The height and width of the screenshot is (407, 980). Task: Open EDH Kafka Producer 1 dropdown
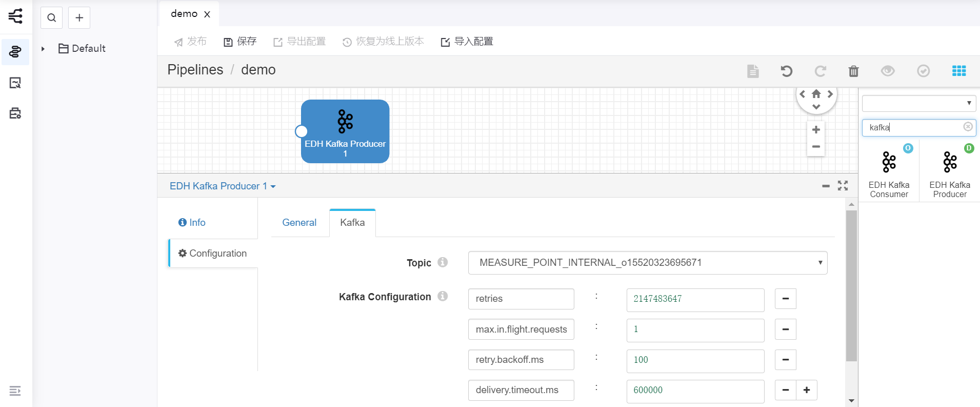[223, 186]
